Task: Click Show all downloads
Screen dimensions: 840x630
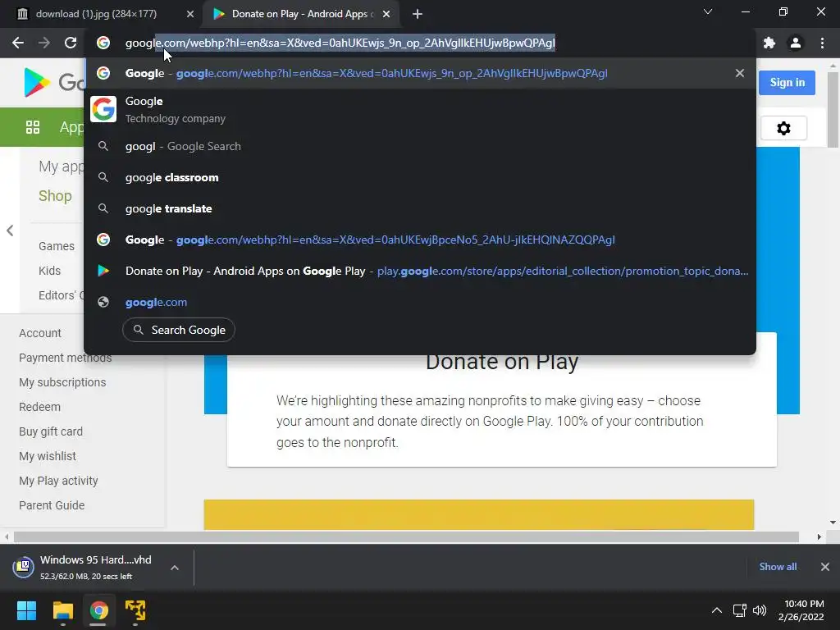Action: [778, 567]
